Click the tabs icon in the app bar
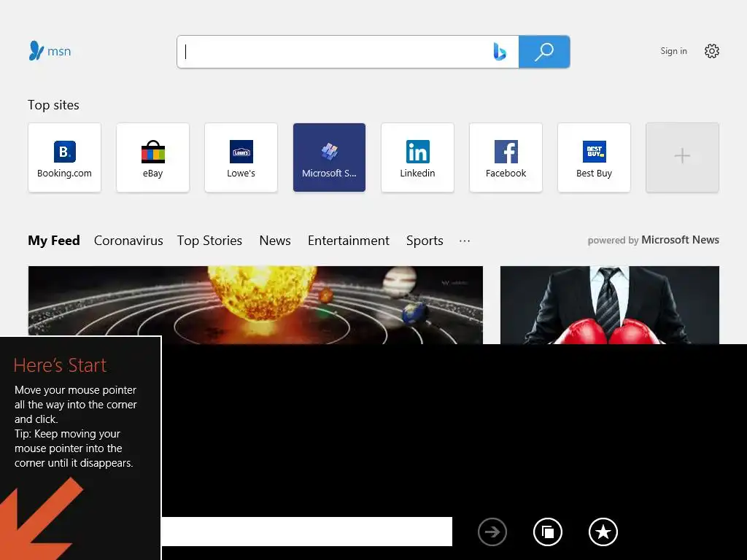 pyautogui.click(x=548, y=532)
